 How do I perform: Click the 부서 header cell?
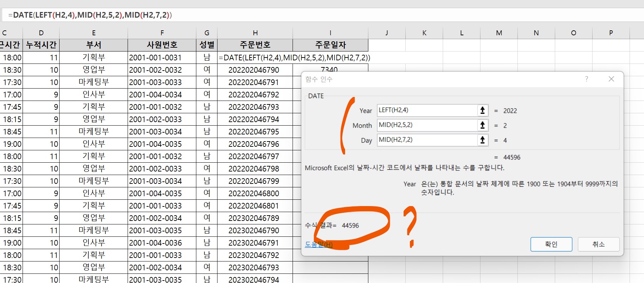click(x=94, y=45)
